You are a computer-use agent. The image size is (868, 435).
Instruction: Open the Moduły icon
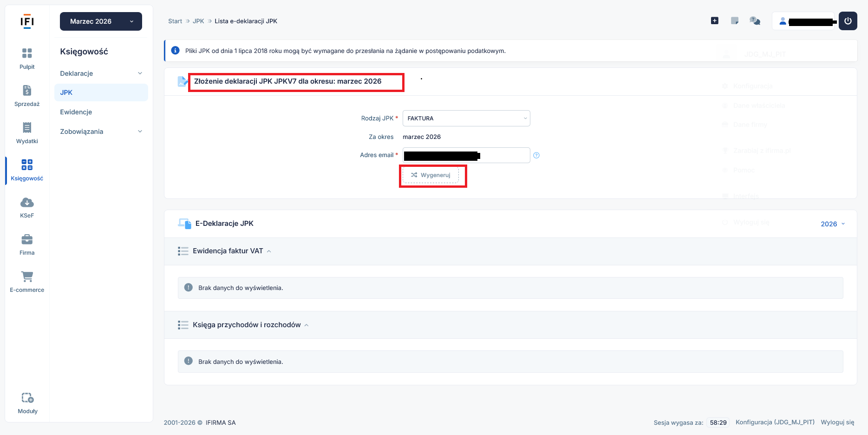[27, 398]
